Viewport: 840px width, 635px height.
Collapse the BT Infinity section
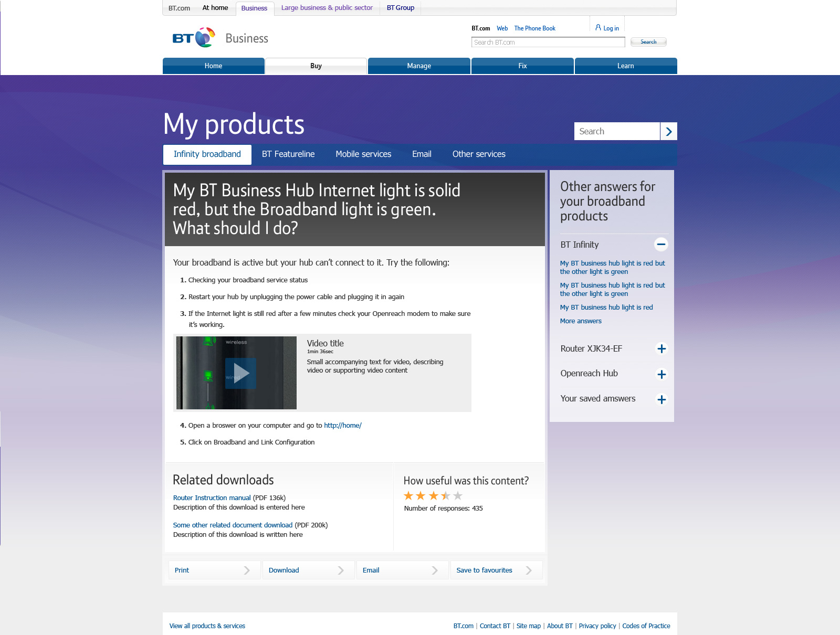(x=661, y=244)
